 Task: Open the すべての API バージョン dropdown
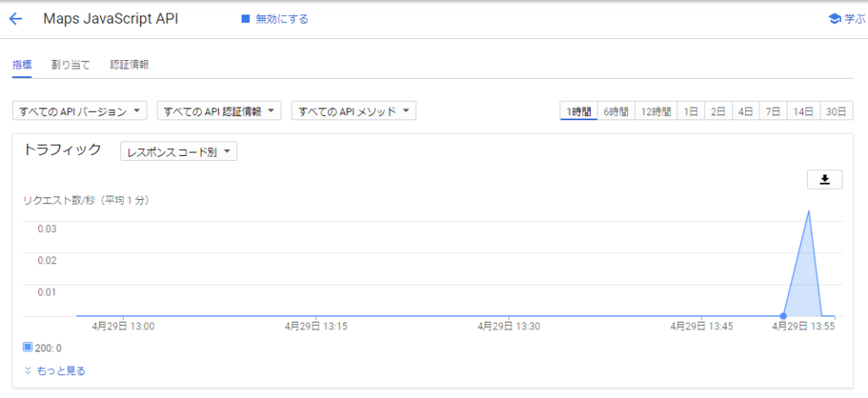coord(80,111)
